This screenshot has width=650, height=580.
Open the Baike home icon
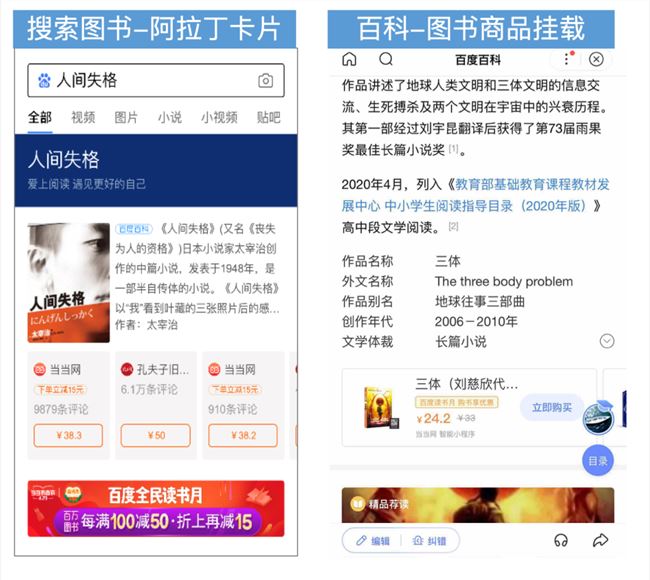coord(349,59)
